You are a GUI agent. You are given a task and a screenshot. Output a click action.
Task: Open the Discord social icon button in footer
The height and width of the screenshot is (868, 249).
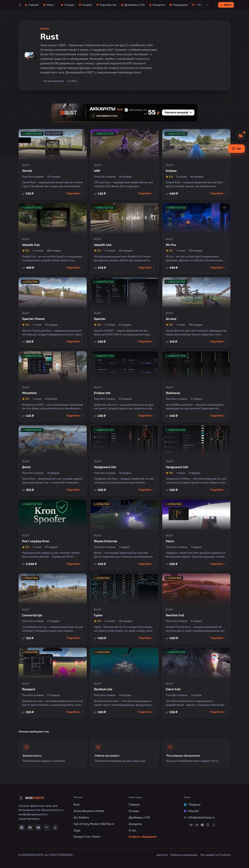[30, 827]
